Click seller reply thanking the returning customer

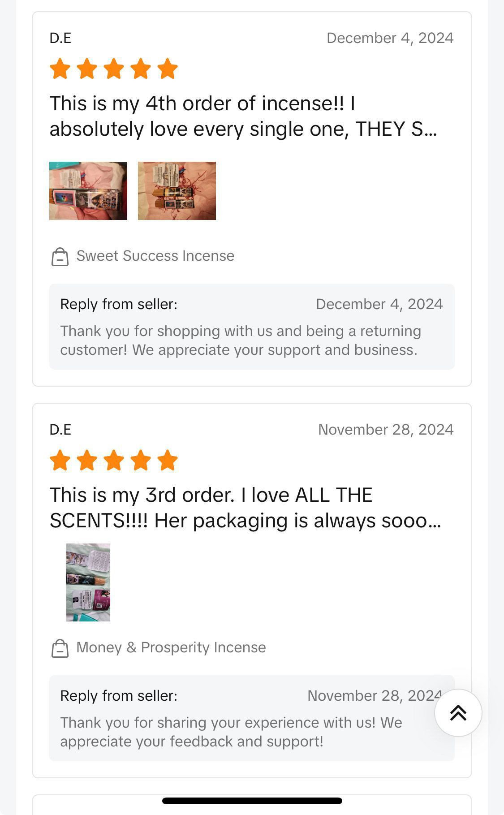(x=241, y=341)
